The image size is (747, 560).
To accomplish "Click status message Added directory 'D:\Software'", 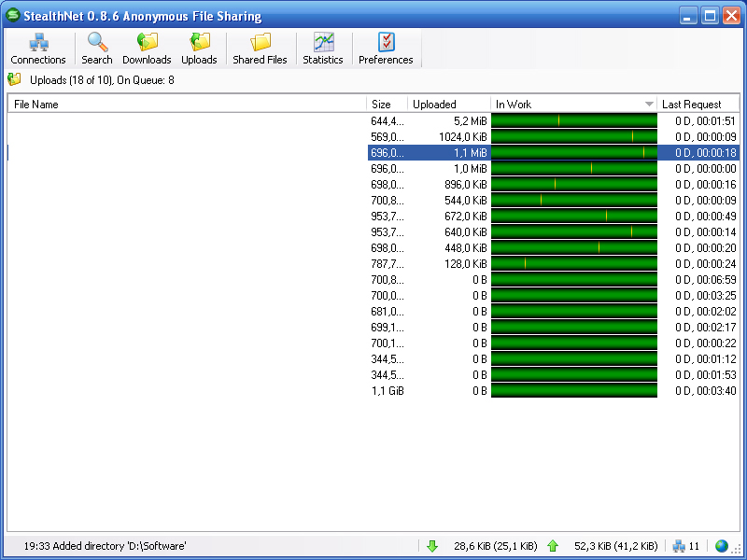I will 105,546.
